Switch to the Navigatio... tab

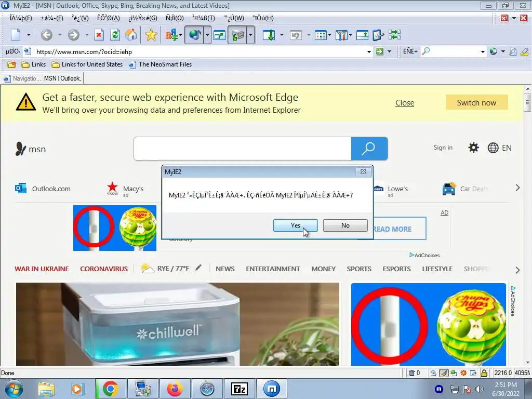point(22,78)
